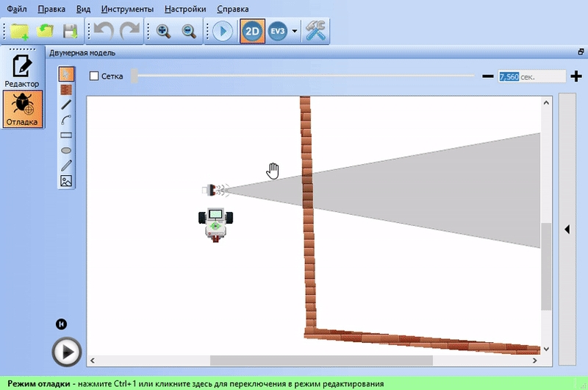The image size is (588, 390).
Task: Select the pencil freehand tool
Action: 66,165
